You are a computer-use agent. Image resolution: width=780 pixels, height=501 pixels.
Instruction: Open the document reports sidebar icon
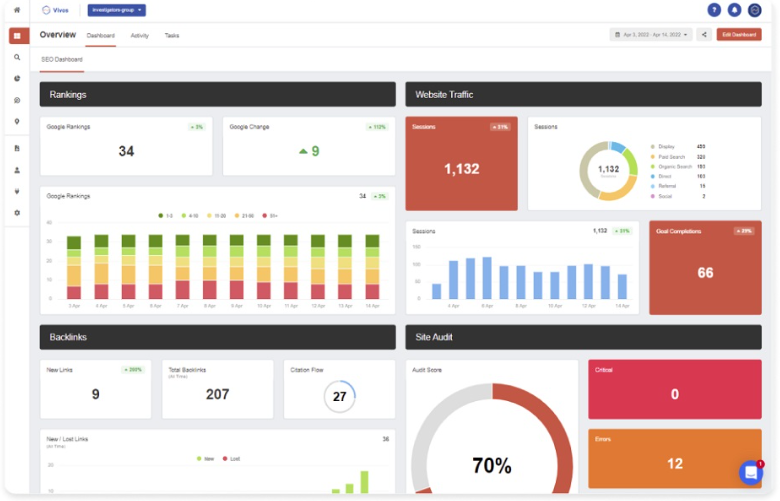click(x=17, y=148)
